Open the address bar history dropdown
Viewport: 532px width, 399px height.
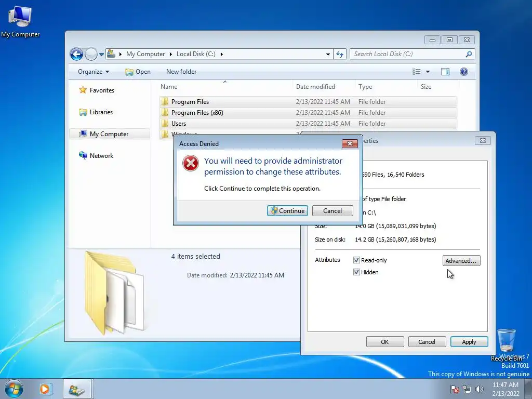[328, 54]
